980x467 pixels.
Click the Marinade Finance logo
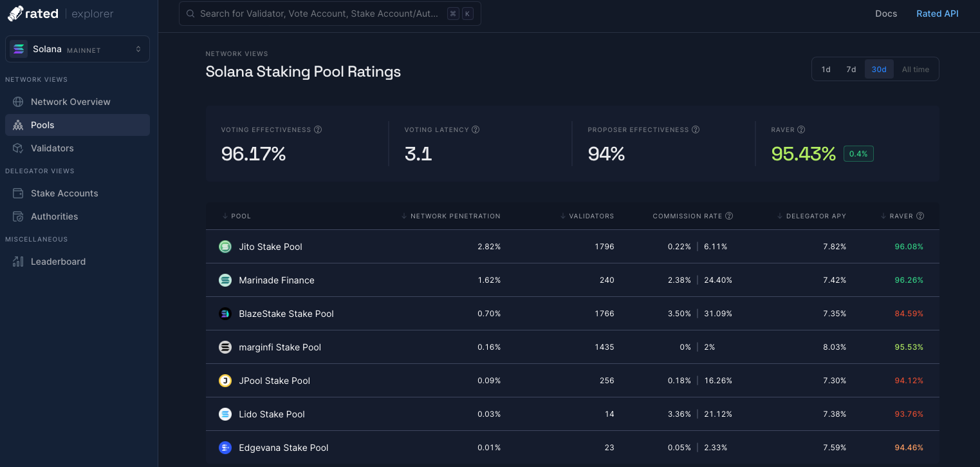[x=225, y=280]
